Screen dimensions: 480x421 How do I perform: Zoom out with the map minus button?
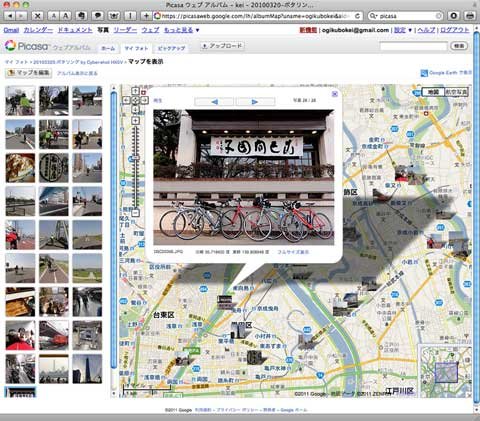(x=135, y=212)
